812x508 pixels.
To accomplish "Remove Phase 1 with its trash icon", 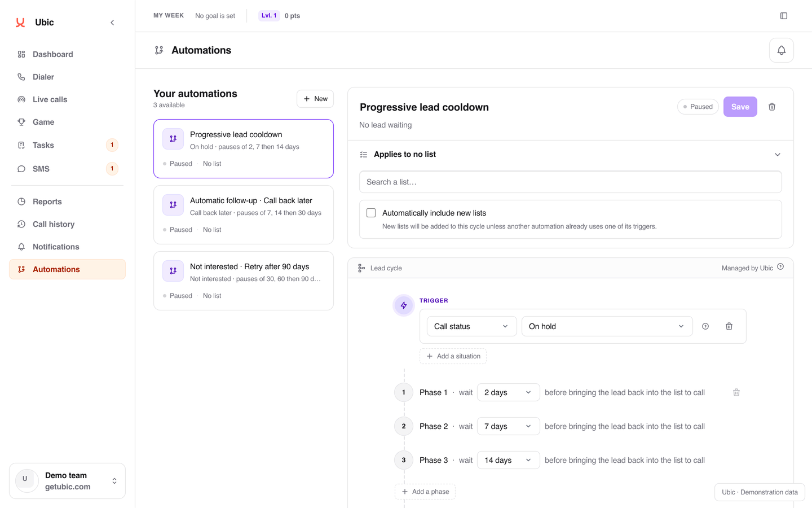I will pos(736,392).
